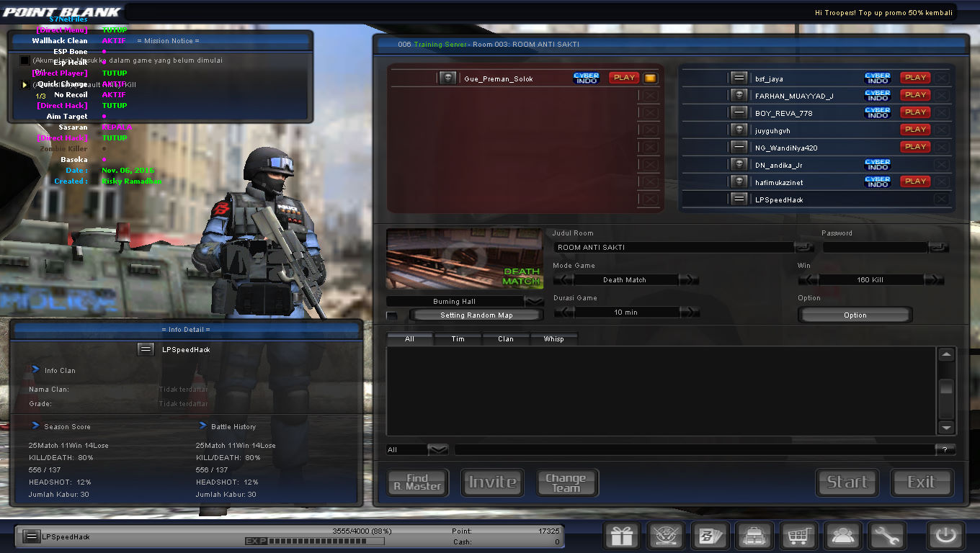Click the rank icon in Info Detail header
Viewport: 980px width, 553px height.
coord(146,349)
